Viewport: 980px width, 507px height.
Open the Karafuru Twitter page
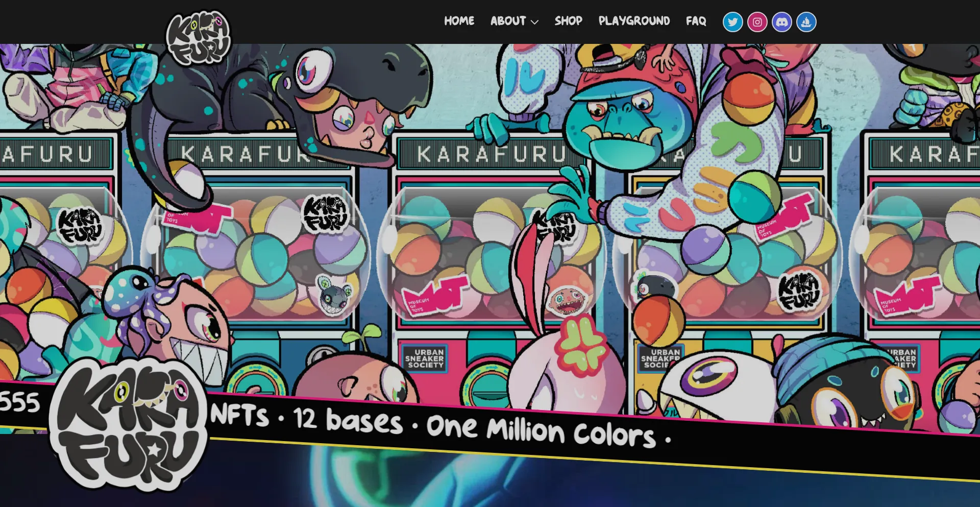pos(732,21)
